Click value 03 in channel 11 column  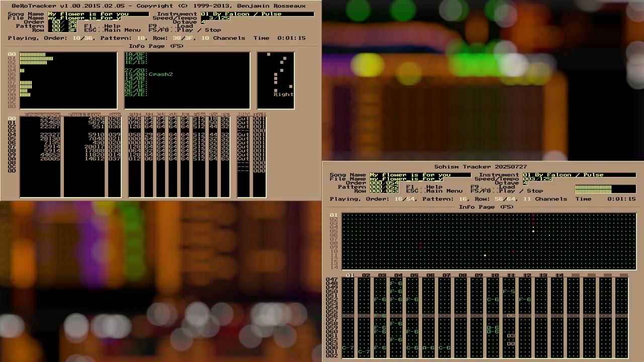pos(511,336)
